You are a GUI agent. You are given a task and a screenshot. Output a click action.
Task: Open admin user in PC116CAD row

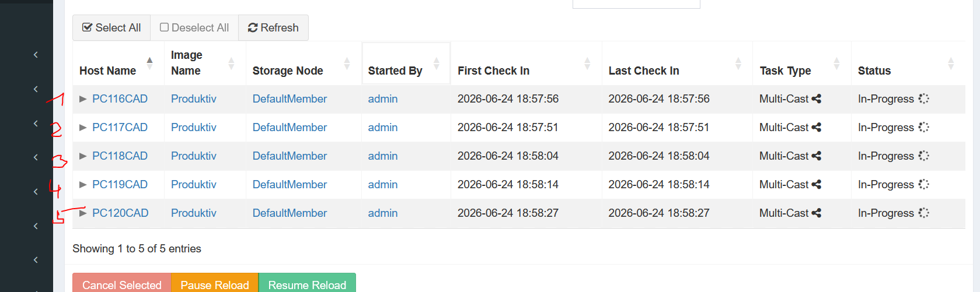click(383, 99)
